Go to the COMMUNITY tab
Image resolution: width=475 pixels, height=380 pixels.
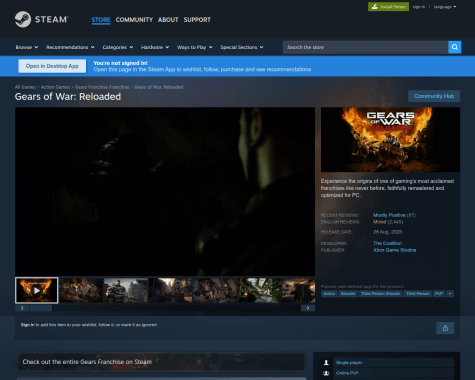[x=134, y=20]
